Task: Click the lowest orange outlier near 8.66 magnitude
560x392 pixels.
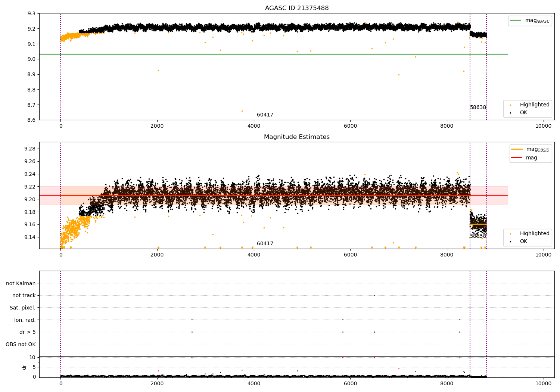Action: pos(242,111)
